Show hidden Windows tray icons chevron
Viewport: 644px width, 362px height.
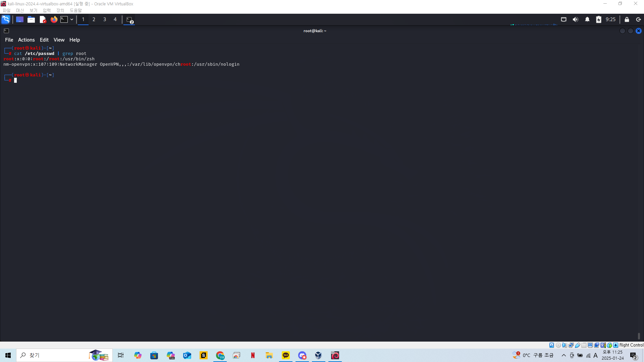[563, 355]
